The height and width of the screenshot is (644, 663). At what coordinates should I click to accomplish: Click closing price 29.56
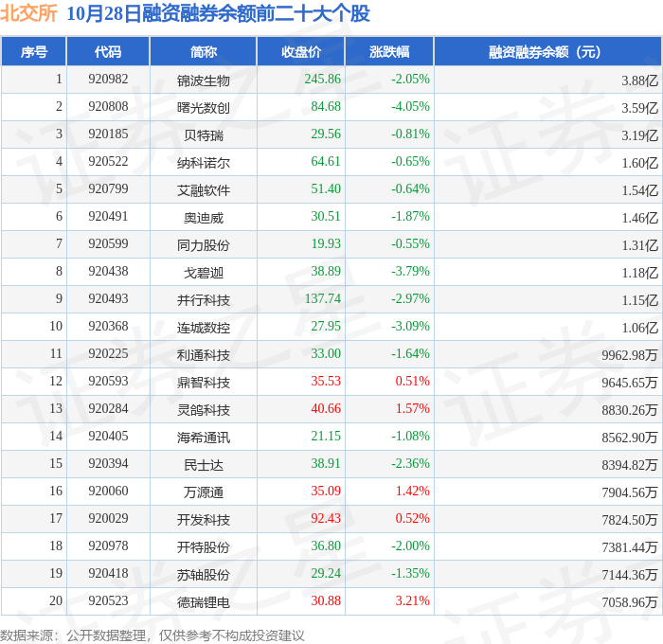326,134
